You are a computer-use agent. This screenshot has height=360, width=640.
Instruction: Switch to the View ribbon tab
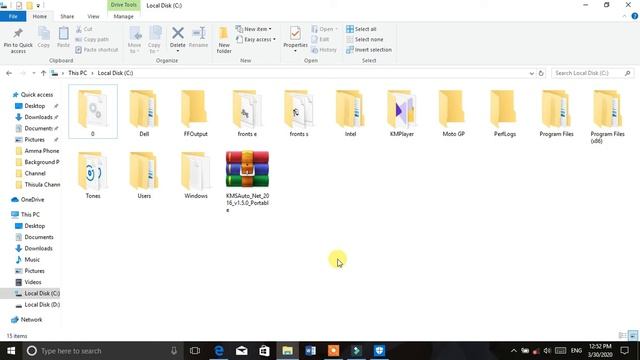point(93,16)
